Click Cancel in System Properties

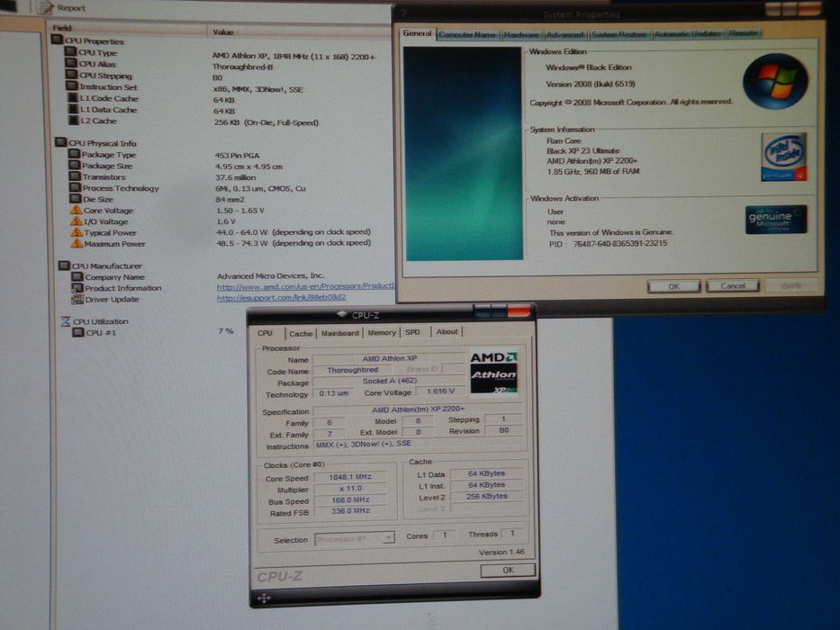click(732, 285)
